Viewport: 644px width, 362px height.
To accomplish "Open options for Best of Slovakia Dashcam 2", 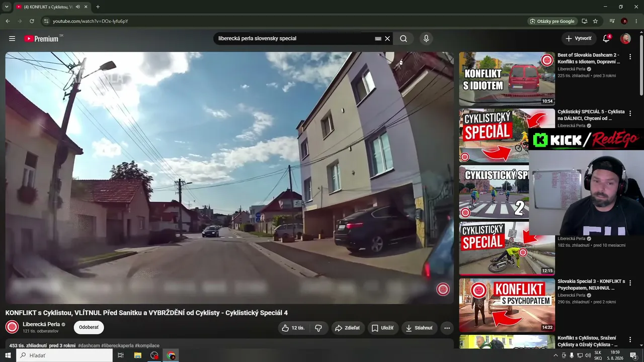I will [630, 57].
